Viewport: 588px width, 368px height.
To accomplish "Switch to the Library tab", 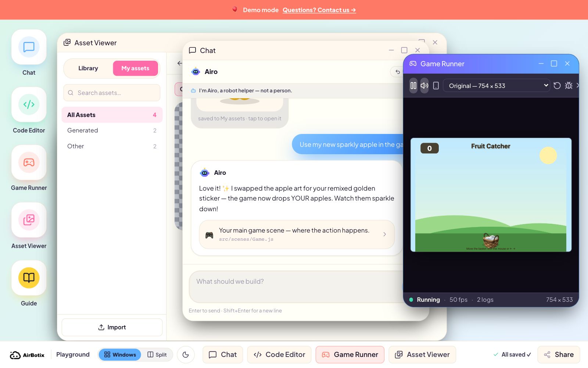I will point(88,68).
